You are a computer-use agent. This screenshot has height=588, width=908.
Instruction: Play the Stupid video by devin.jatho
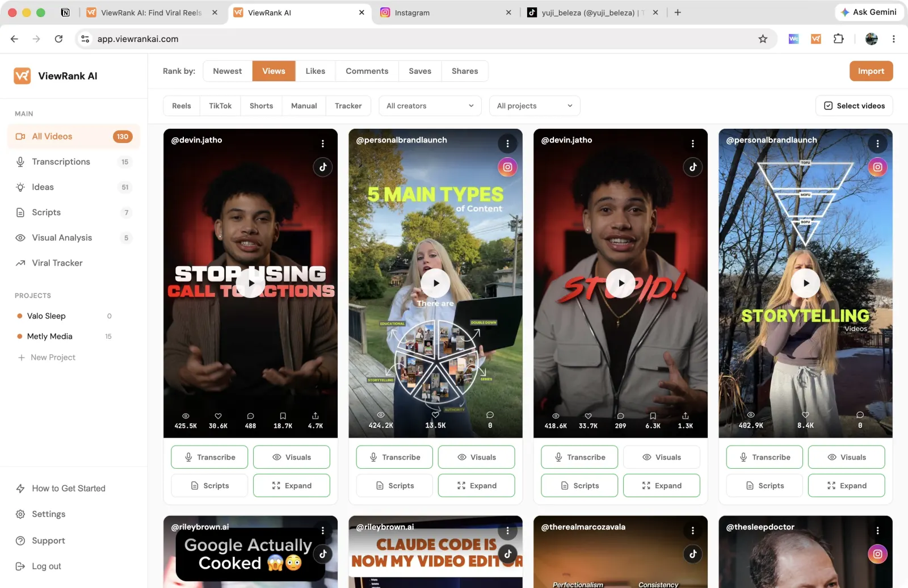coord(620,283)
